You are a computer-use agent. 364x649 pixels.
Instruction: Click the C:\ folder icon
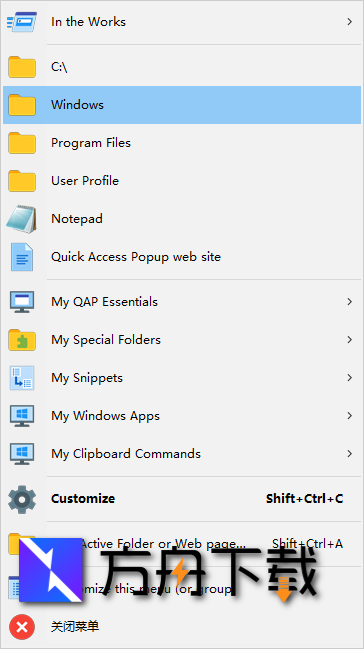coord(22,67)
